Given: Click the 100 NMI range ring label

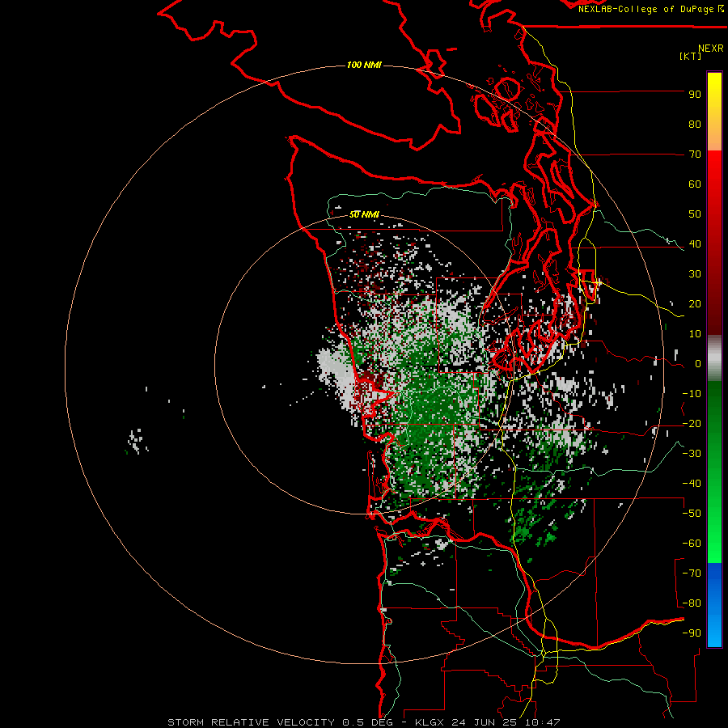Looking at the screenshot, I should 364,65.
